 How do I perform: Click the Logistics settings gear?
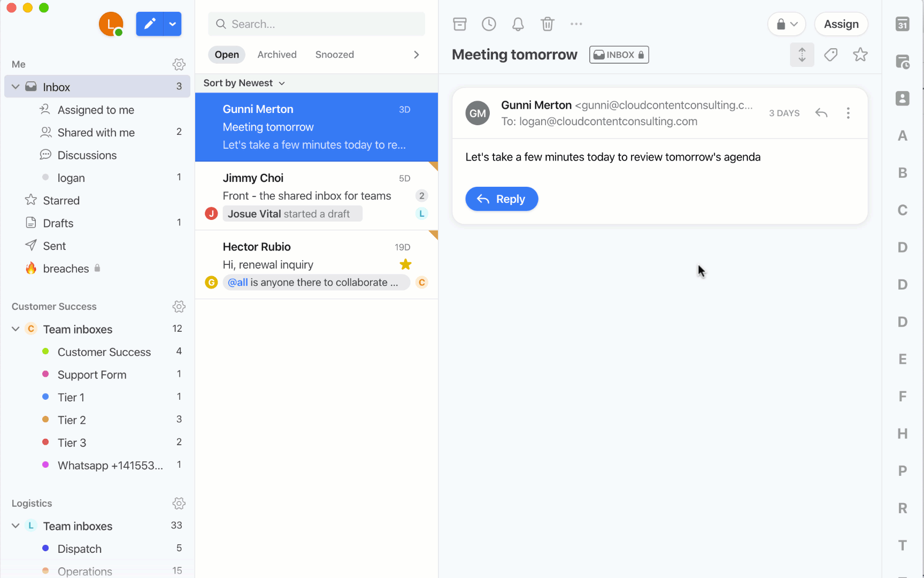[x=179, y=504]
